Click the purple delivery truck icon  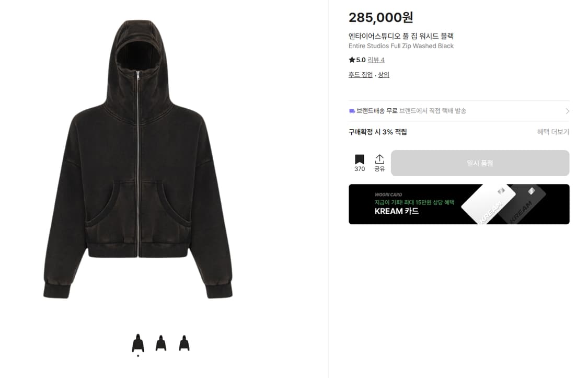point(352,111)
